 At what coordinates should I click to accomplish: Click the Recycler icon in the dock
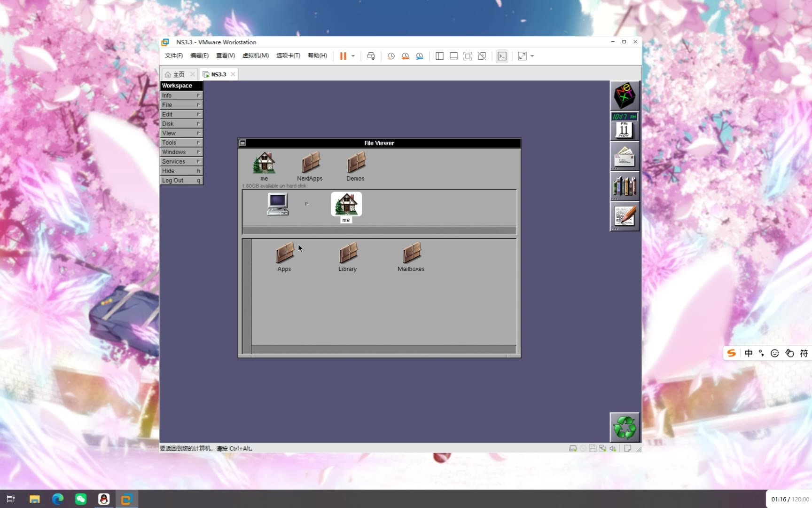pyautogui.click(x=625, y=427)
